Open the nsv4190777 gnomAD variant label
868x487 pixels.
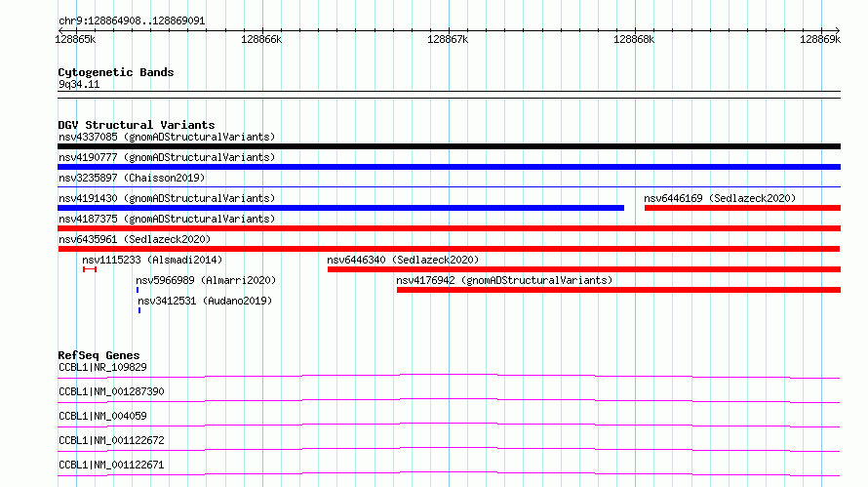click(167, 157)
